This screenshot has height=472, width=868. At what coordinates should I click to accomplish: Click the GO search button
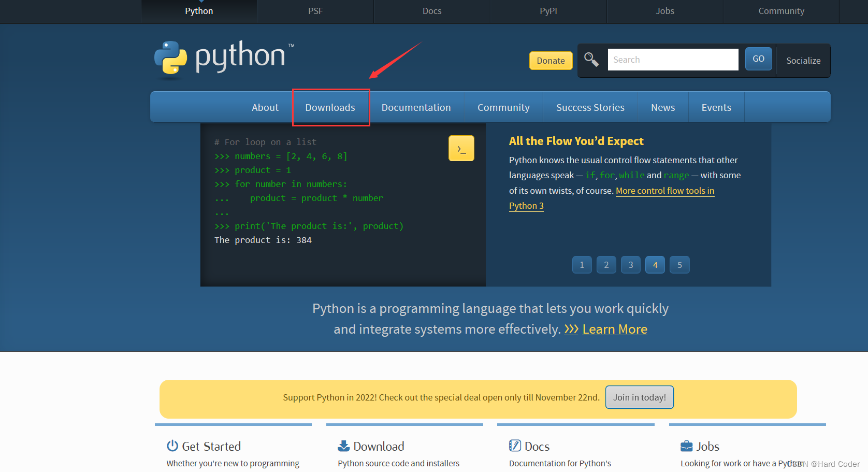(x=758, y=59)
